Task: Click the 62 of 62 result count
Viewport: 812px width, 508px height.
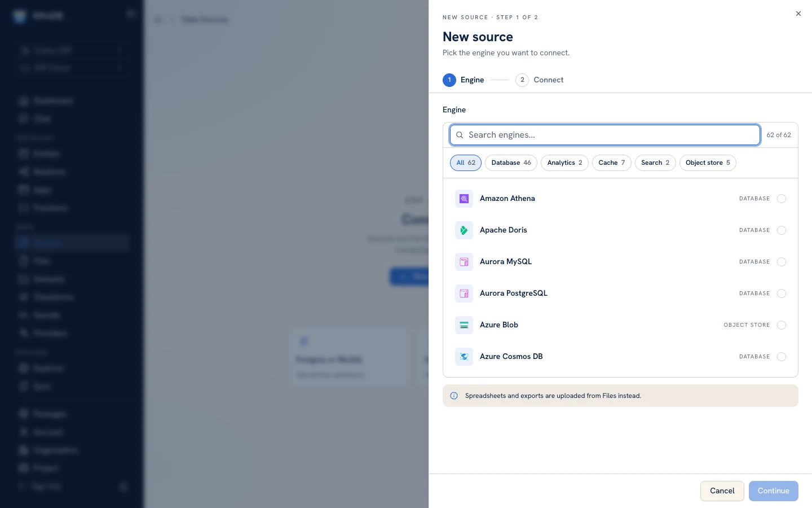Action: 779,135
